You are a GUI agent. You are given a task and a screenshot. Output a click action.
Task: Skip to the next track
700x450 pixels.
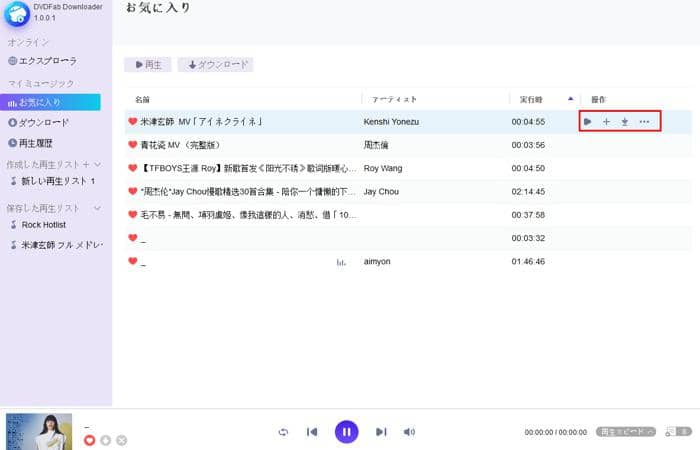click(380, 432)
